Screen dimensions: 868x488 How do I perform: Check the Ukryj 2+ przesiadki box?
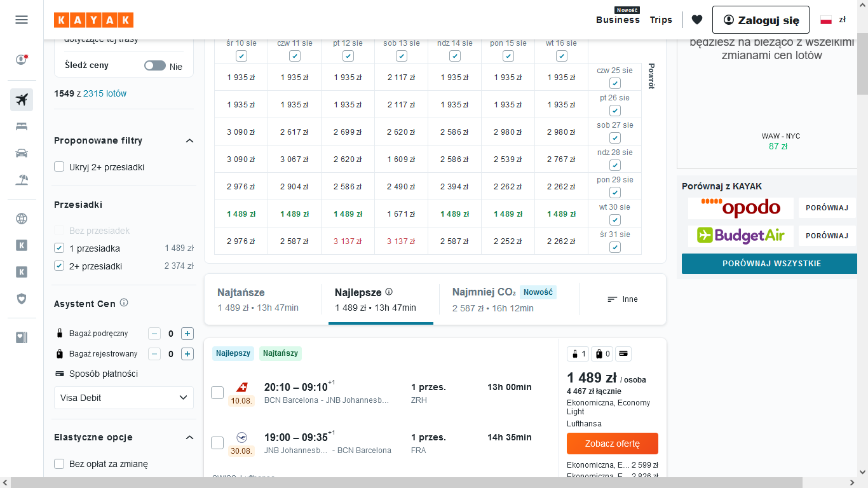(x=59, y=166)
